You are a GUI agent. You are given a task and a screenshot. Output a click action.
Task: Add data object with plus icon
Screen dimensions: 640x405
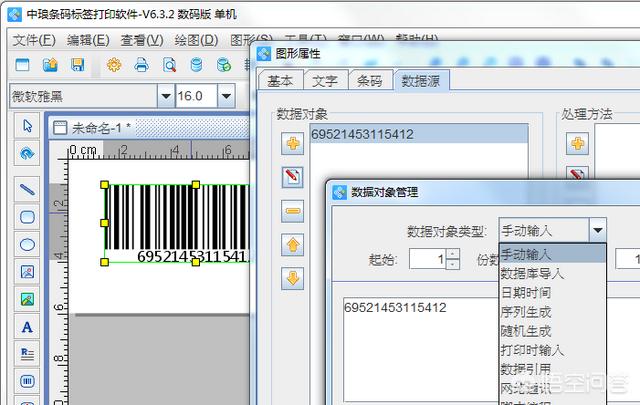293,144
